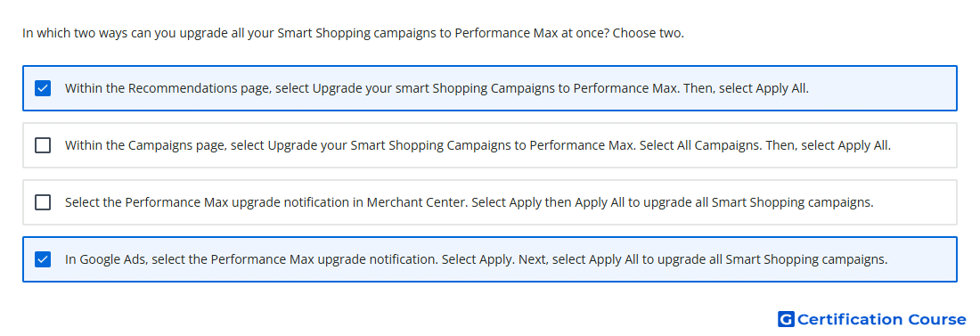The height and width of the screenshot is (336, 980).
Task: Click empty area of the Merchant Center answer row
Action: tap(914, 202)
